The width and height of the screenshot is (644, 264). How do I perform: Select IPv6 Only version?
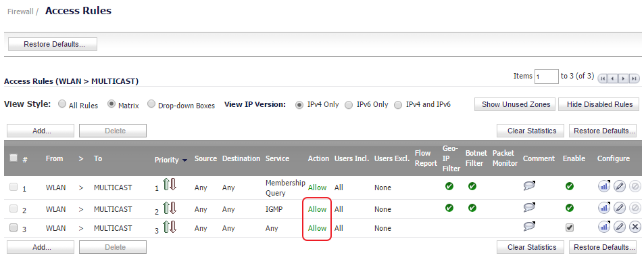[x=349, y=105]
